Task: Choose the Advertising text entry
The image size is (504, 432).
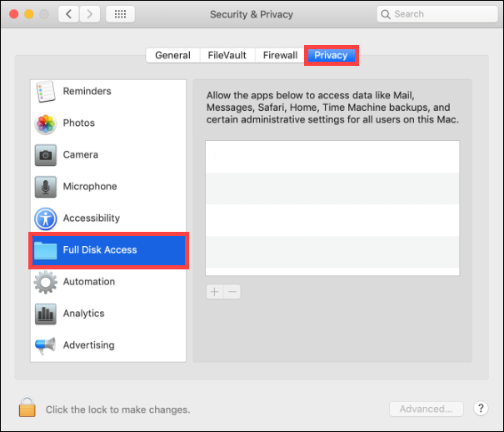Action: click(88, 345)
